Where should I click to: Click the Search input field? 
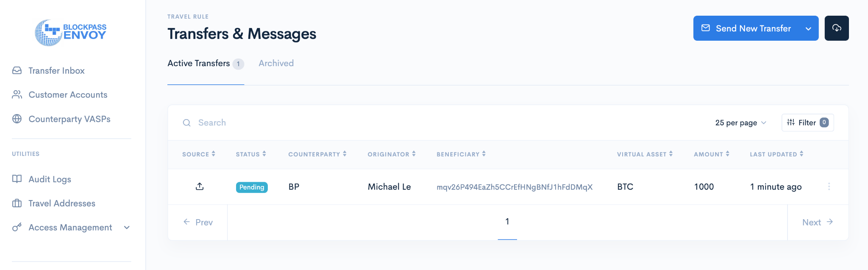381,123
